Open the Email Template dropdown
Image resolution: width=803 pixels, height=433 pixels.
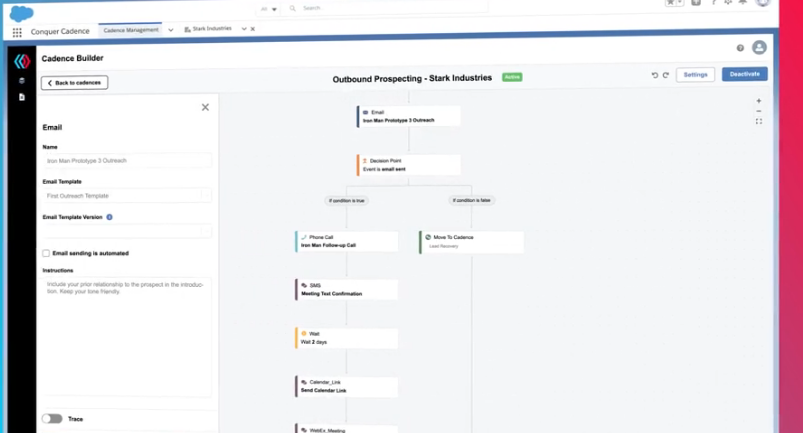point(127,196)
